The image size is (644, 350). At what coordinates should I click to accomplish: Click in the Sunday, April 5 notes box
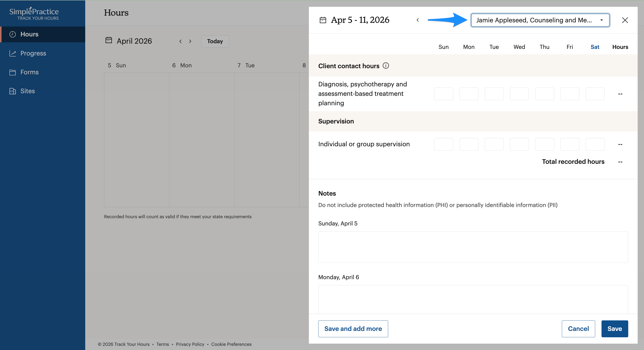pyautogui.click(x=473, y=247)
